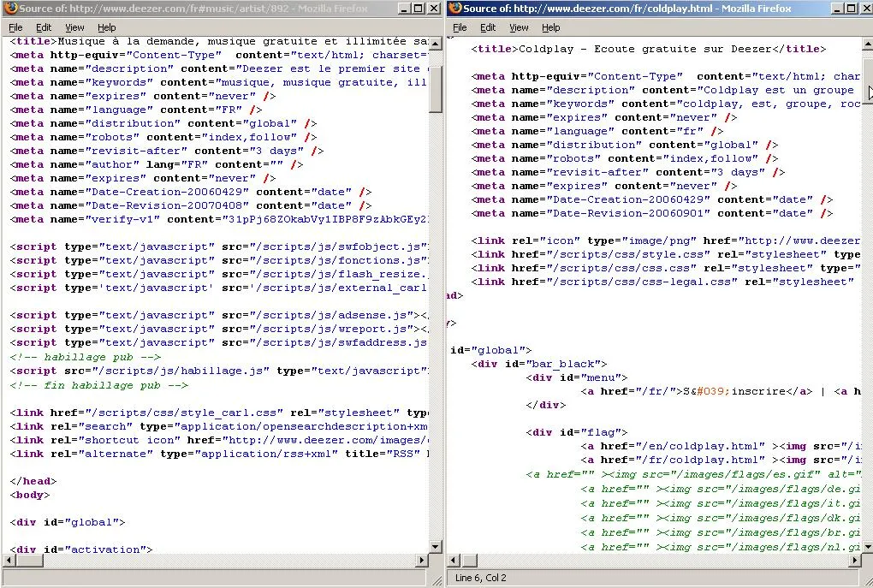Click the div id="activation" line
873x588 pixels.
[x=81, y=549]
